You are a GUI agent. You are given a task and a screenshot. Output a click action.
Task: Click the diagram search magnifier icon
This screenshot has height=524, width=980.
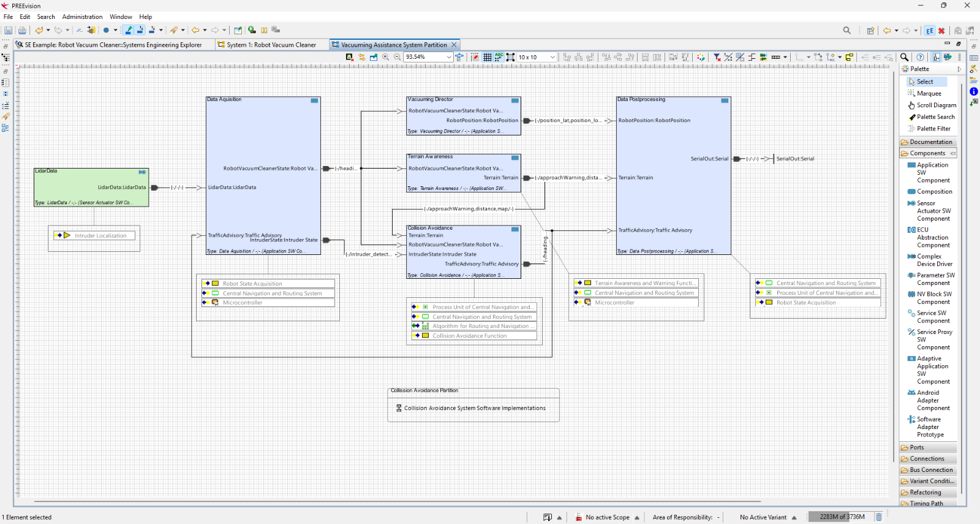pos(904,57)
